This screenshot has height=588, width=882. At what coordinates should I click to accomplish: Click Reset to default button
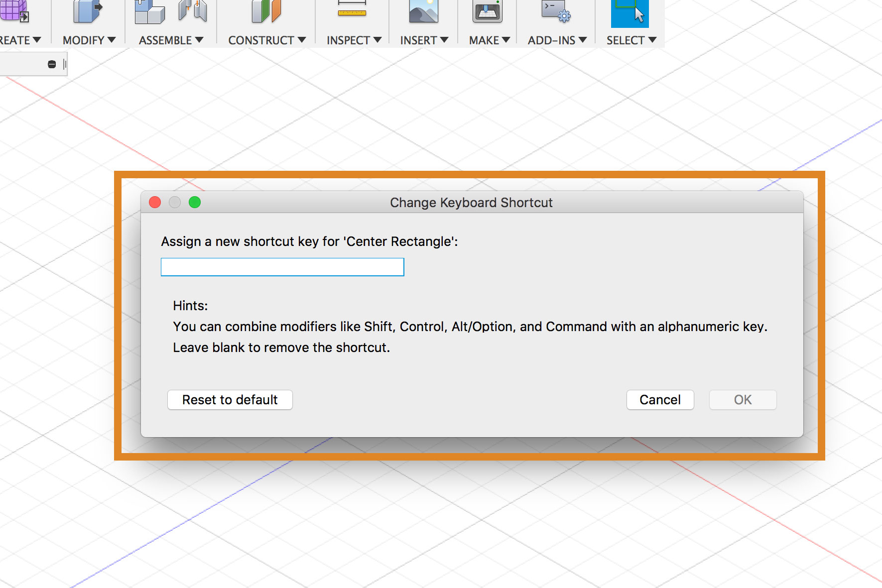pos(230,400)
